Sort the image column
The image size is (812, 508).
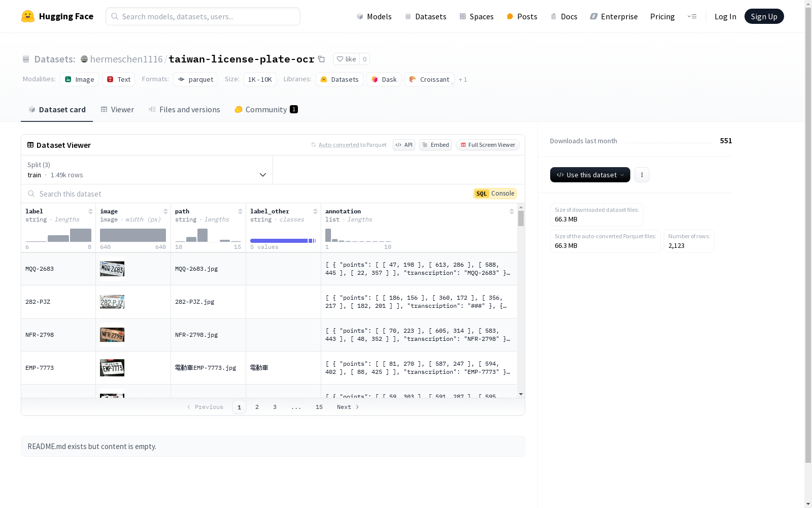tap(165, 211)
